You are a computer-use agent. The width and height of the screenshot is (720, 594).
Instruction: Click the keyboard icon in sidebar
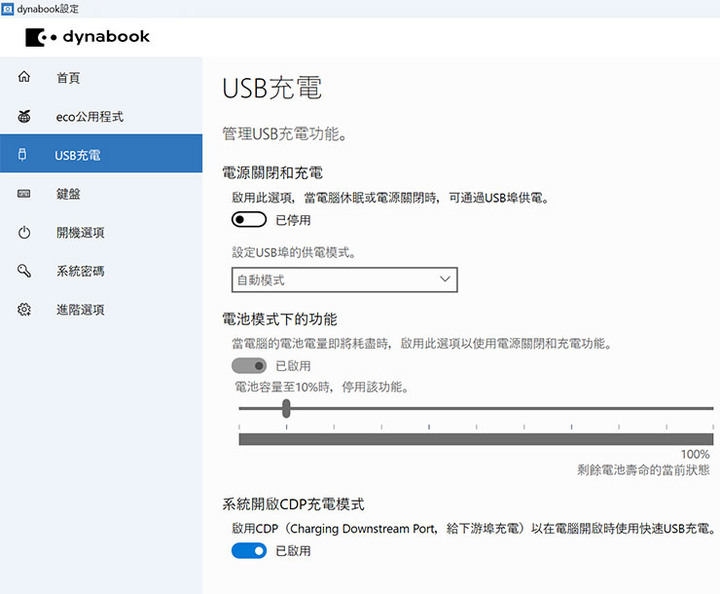pyautogui.click(x=24, y=193)
